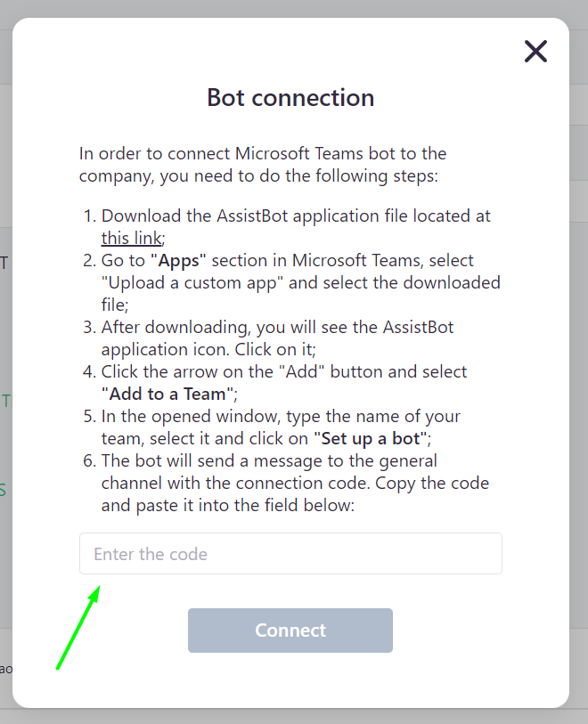Click the intro paragraph about Microsoft Teams bot
This screenshot has height=724, width=588.
[263, 165]
